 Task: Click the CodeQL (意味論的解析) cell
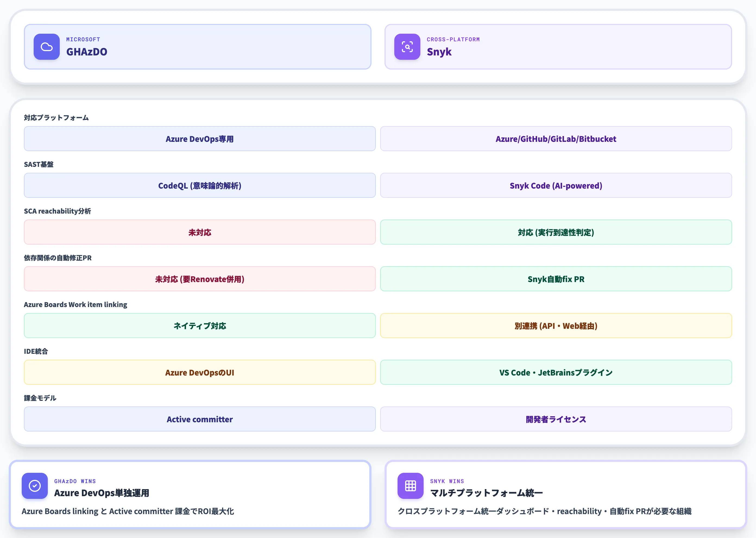[200, 186]
